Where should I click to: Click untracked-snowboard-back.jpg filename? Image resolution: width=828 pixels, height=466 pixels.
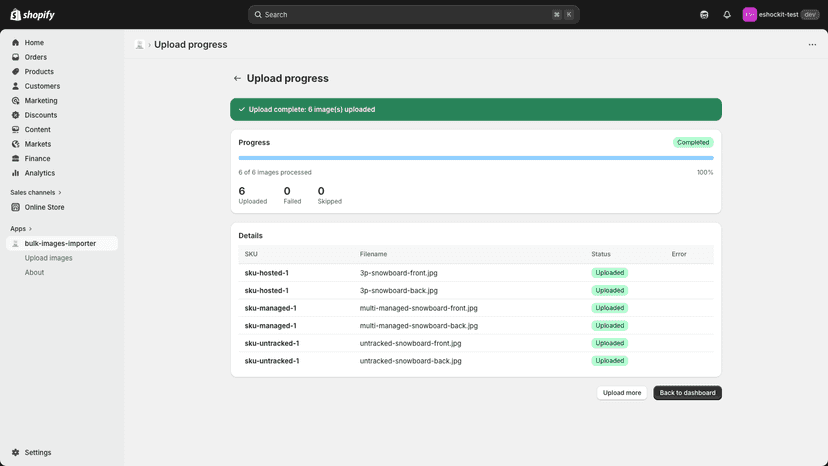[x=410, y=361]
